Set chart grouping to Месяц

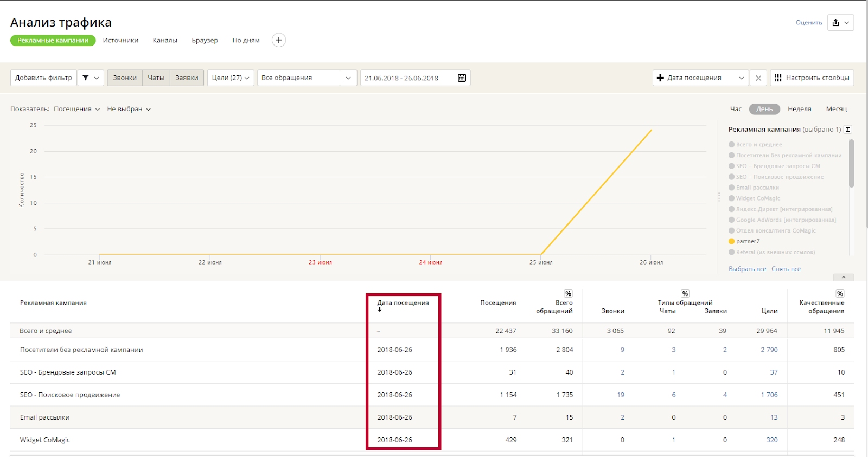pyautogui.click(x=837, y=109)
